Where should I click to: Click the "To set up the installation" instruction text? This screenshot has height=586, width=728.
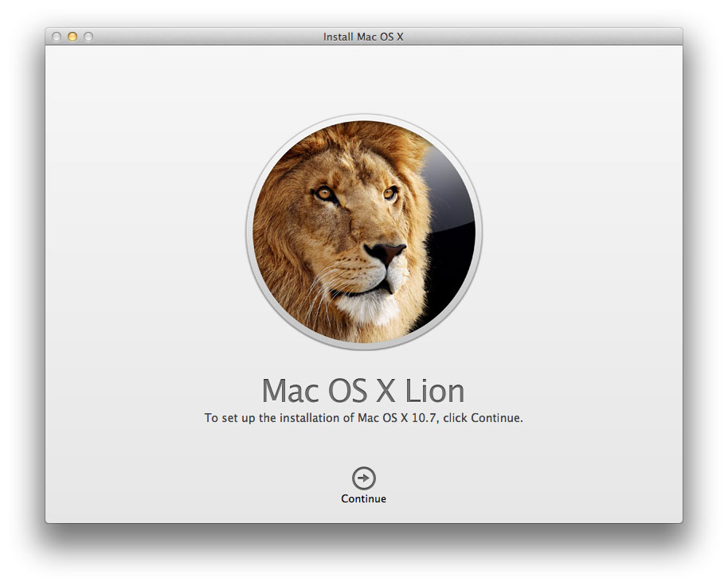363,418
